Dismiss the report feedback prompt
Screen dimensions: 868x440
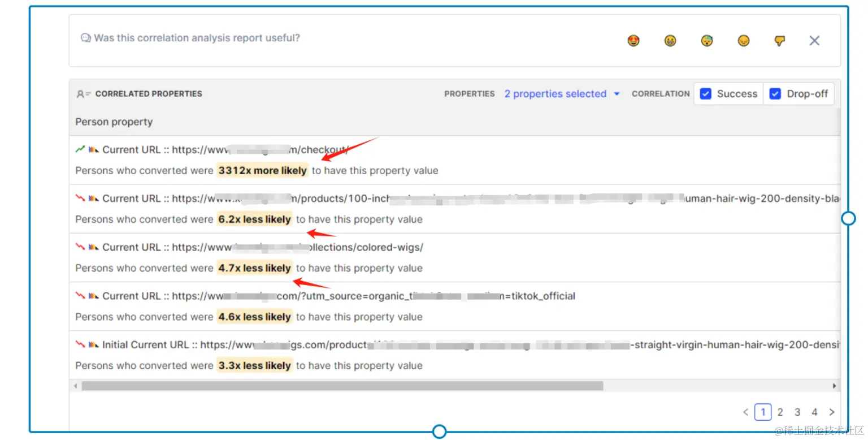pyautogui.click(x=814, y=41)
